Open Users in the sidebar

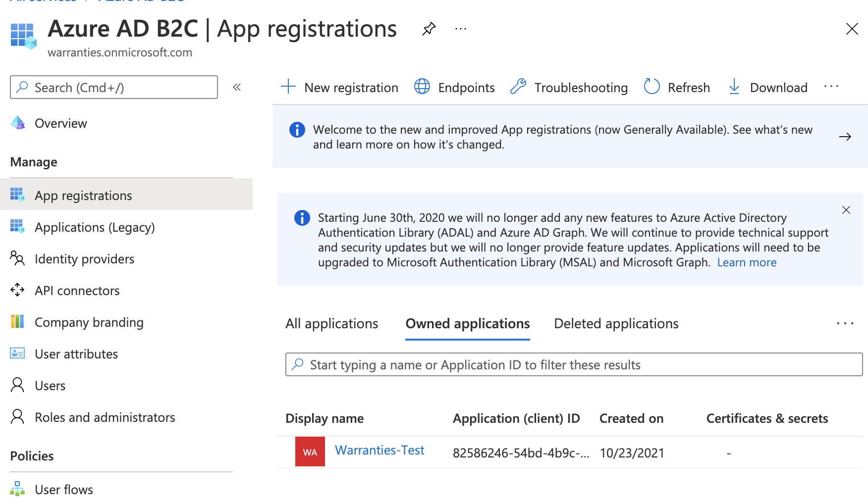(x=50, y=386)
